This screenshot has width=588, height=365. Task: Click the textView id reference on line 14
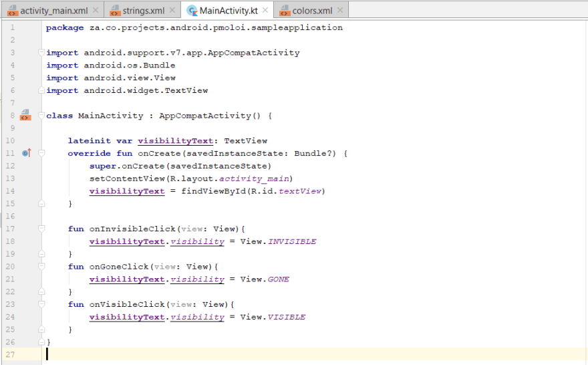pos(300,191)
